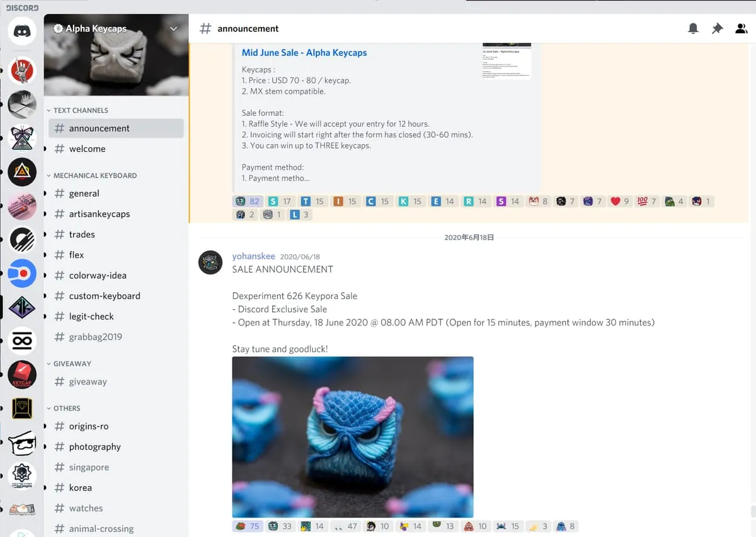Open the grabbag2019 channel
This screenshot has width=756, height=537.
coord(116,337)
